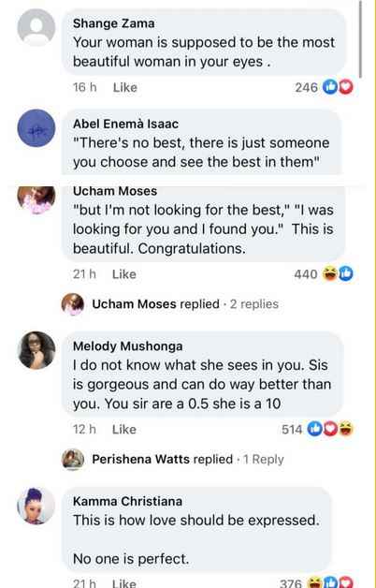376x588 pixels.
Task: Like Melody Mushonga's comment
Action: coord(124,429)
